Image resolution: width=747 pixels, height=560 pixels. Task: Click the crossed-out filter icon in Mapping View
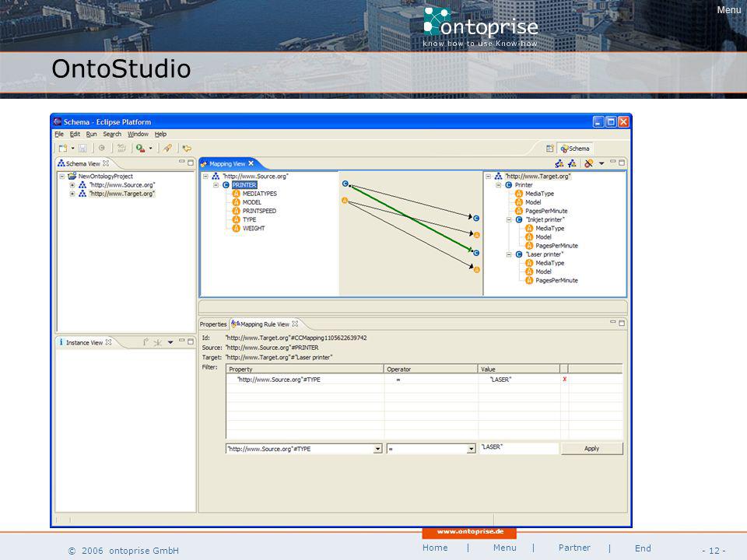coord(589,163)
